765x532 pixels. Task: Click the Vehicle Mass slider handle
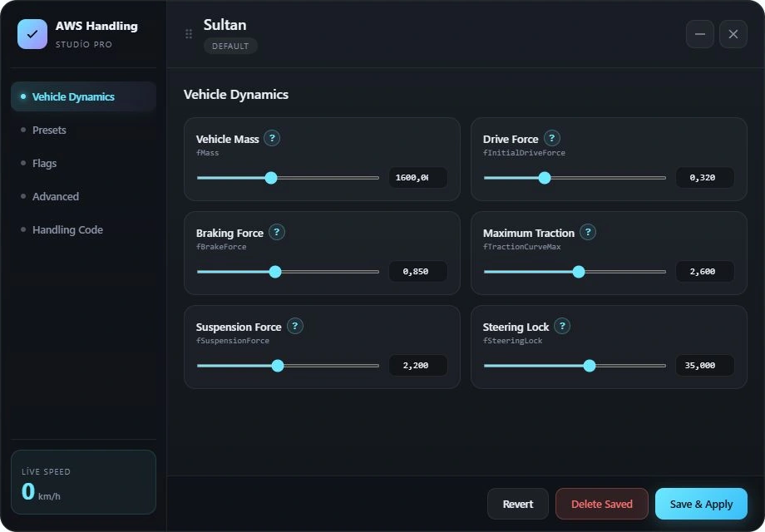point(271,178)
